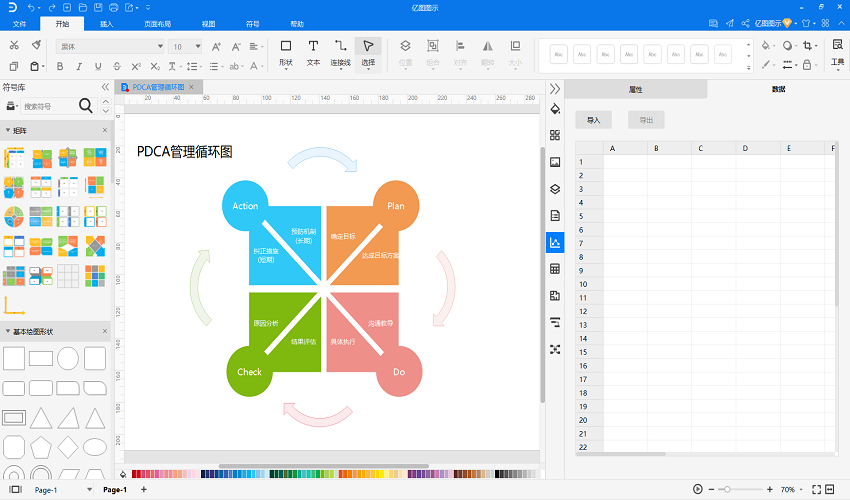Click the format painter icon
The width and height of the screenshot is (850, 500).
pos(36,45)
